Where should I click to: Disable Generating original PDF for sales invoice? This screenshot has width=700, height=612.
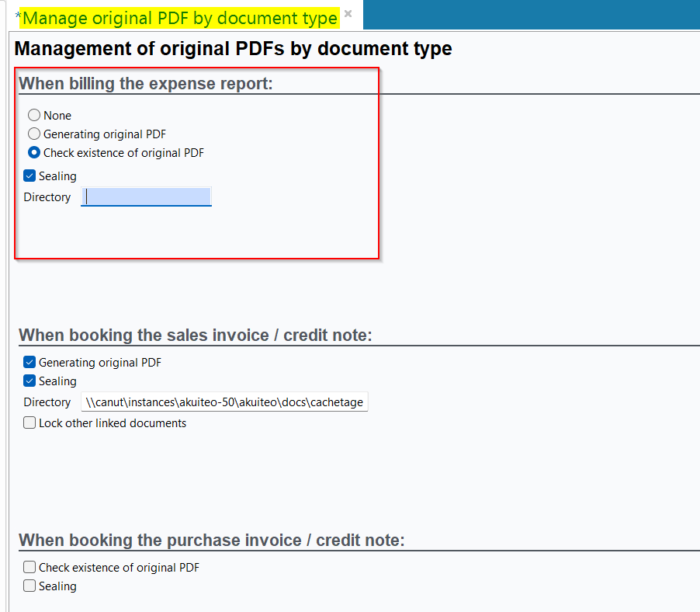coord(29,363)
